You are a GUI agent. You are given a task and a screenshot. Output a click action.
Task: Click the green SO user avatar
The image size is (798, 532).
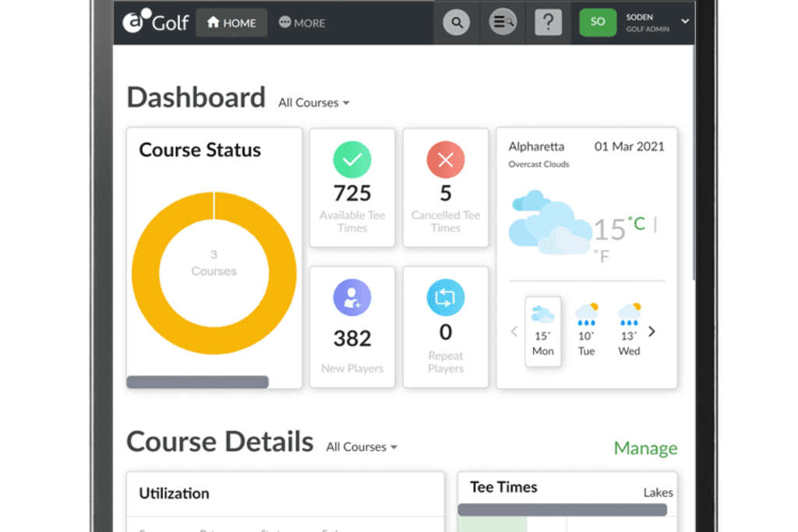598,22
